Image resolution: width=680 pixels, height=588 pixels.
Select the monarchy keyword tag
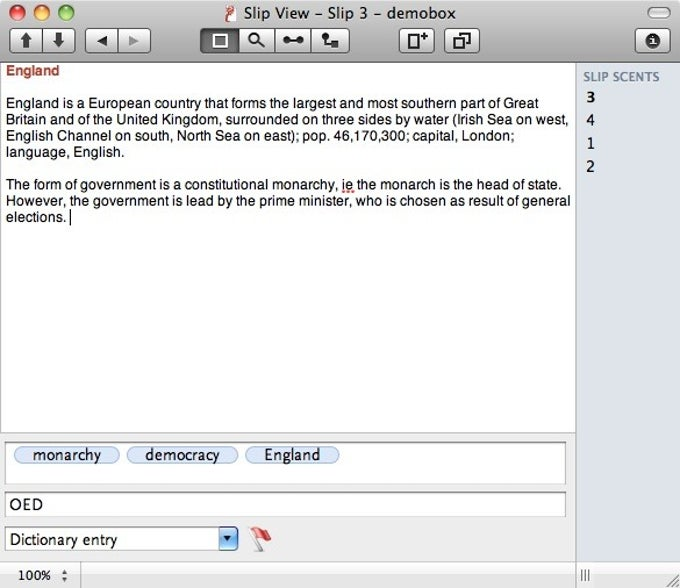pyautogui.click(x=67, y=455)
